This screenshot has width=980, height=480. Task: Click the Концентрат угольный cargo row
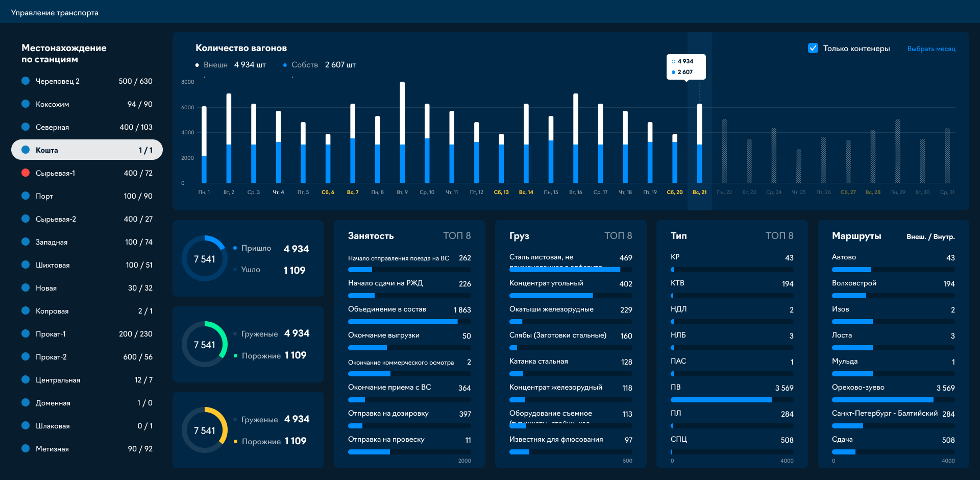[x=571, y=289]
